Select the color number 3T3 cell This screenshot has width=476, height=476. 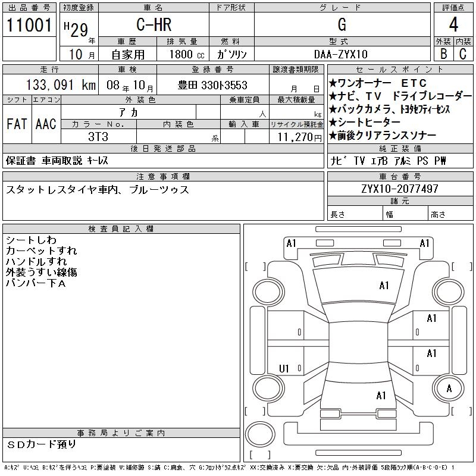[99, 137]
